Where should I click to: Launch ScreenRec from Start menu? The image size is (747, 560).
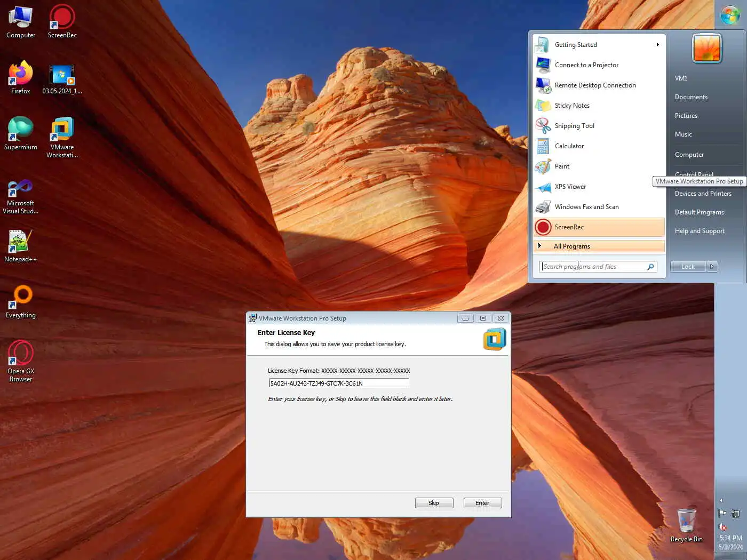click(599, 227)
